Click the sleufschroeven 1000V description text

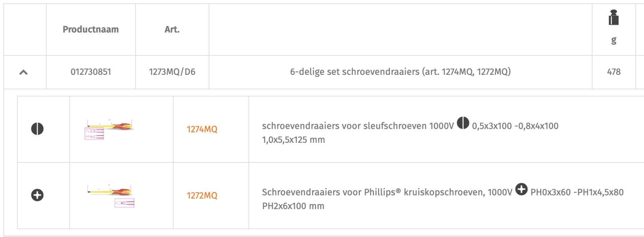pos(357,126)
